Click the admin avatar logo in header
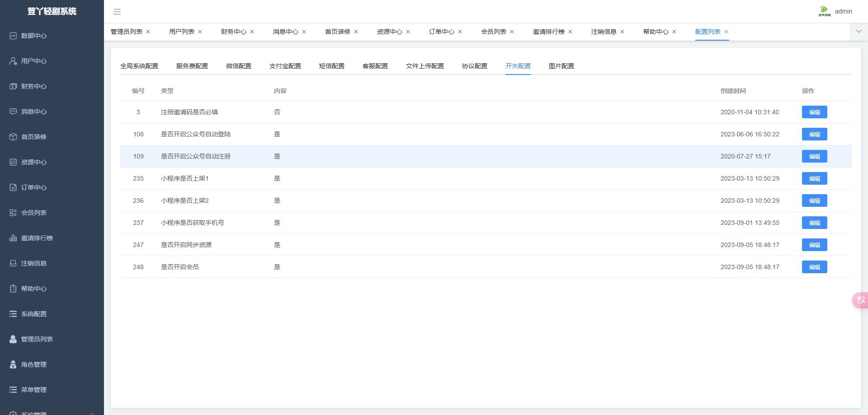This screenshot has height=415, width=868. pos(824,11)
